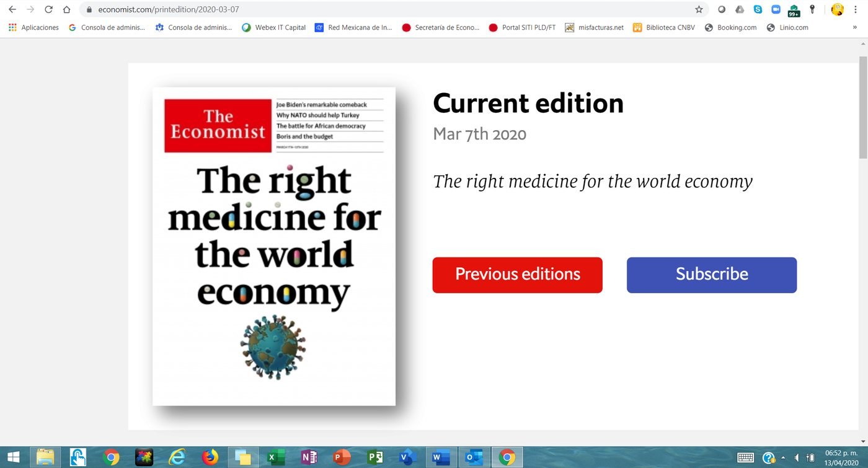Reload the Economist page
The width and height of the screenshot is (868, 468).
[48, 9]
